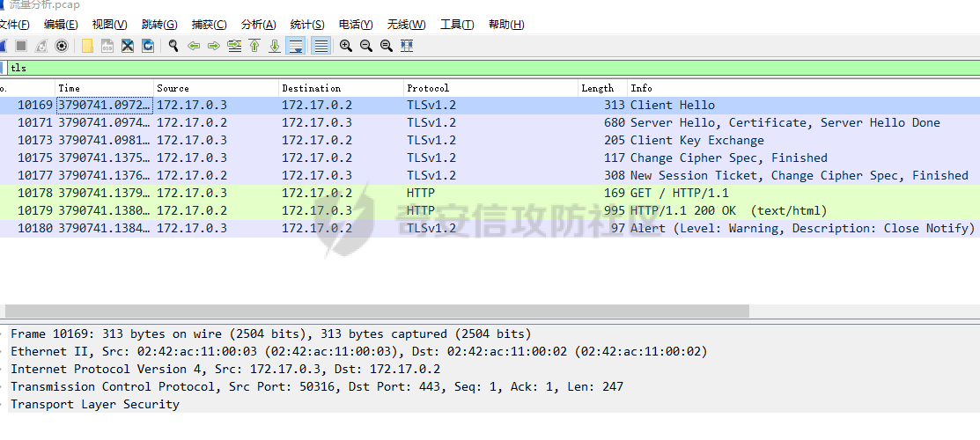Screen dimensions: 980x440
Task: Go back to the previous packet (left arrow)
Action: tap(194, 46)
